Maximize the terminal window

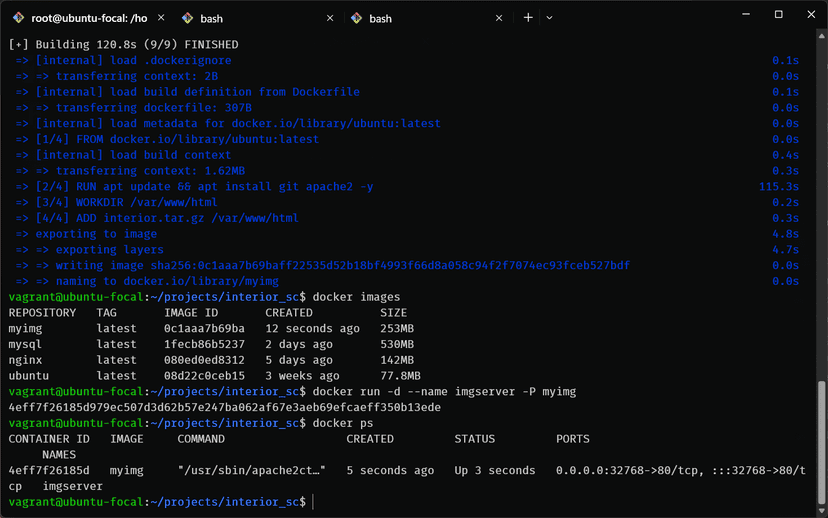pyautogui.click(x=779, y=14)
